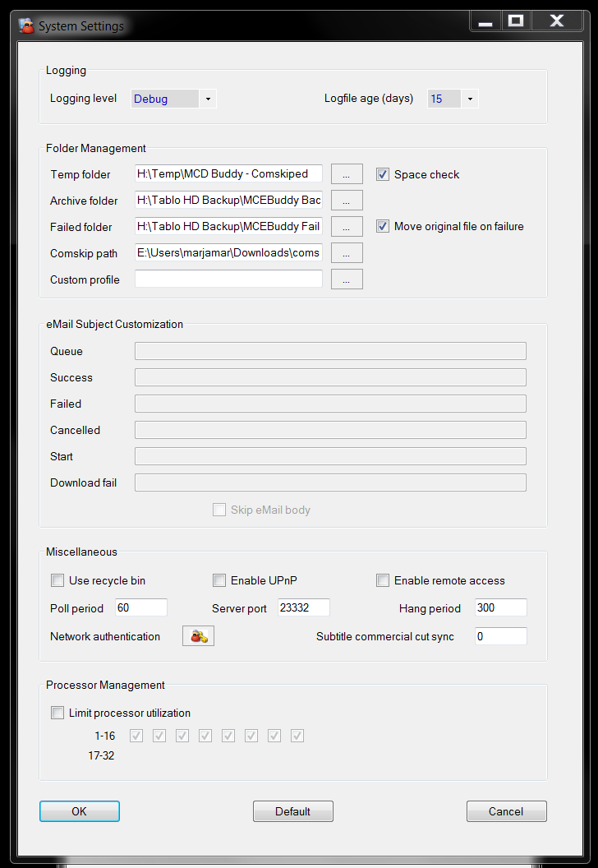Maximize the System Settings window
Screen dimensions: 598x868
click(x=516, y=21)
